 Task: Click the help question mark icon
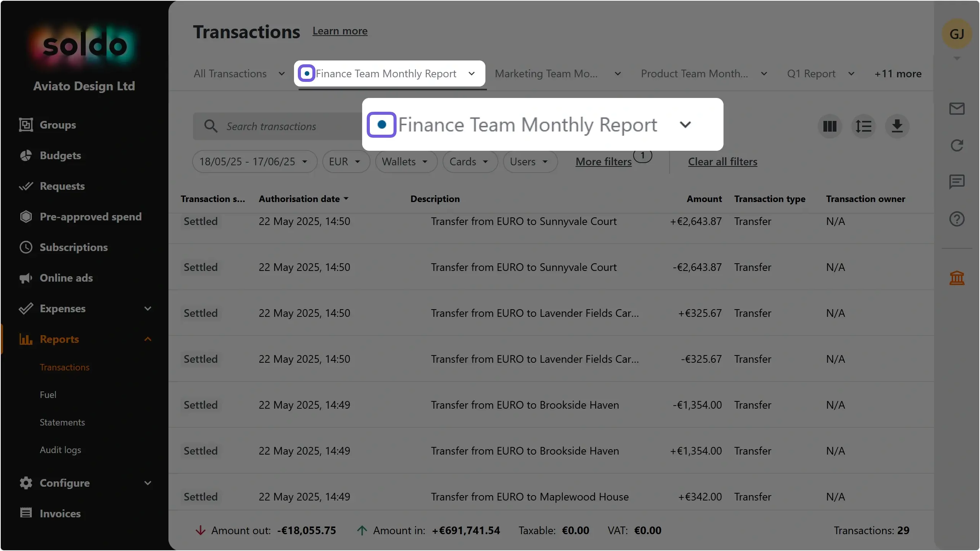coord(957,219)
